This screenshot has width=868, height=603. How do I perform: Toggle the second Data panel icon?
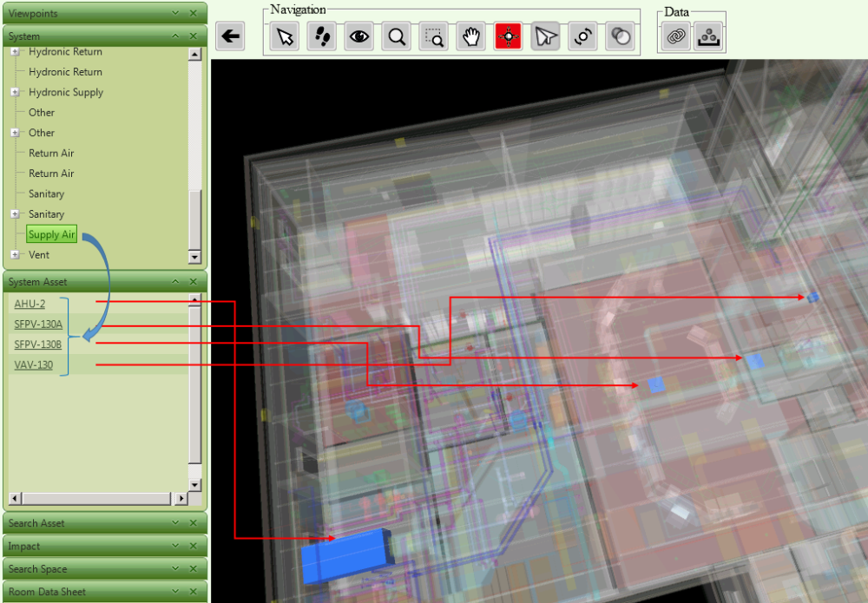coord(708,36)
